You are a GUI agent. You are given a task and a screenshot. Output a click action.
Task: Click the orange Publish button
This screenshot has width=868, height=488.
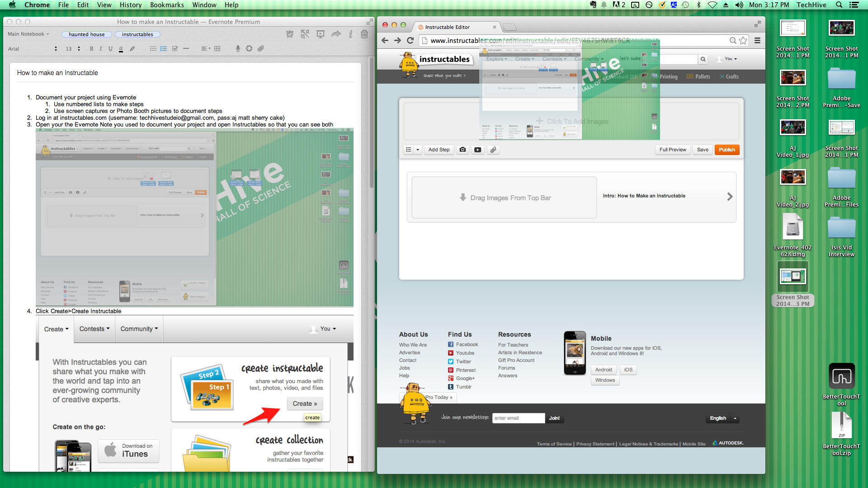(x=727, y=150)
